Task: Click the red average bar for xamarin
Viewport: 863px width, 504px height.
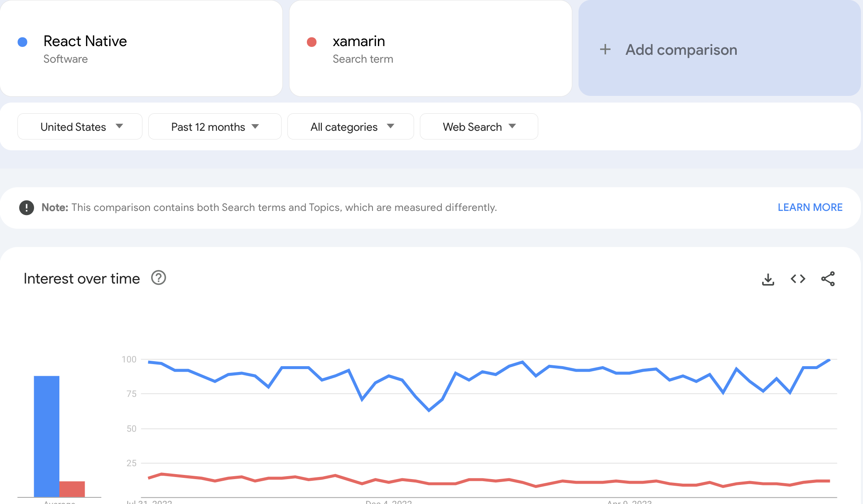Action: click(x=72, y=489)
